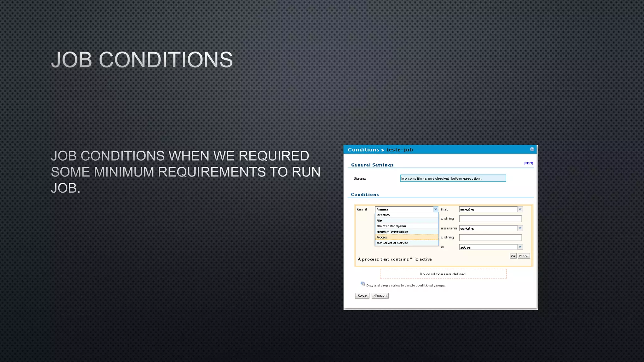
Task: Open the 'is active' dropdown
Action: (491, 247)
